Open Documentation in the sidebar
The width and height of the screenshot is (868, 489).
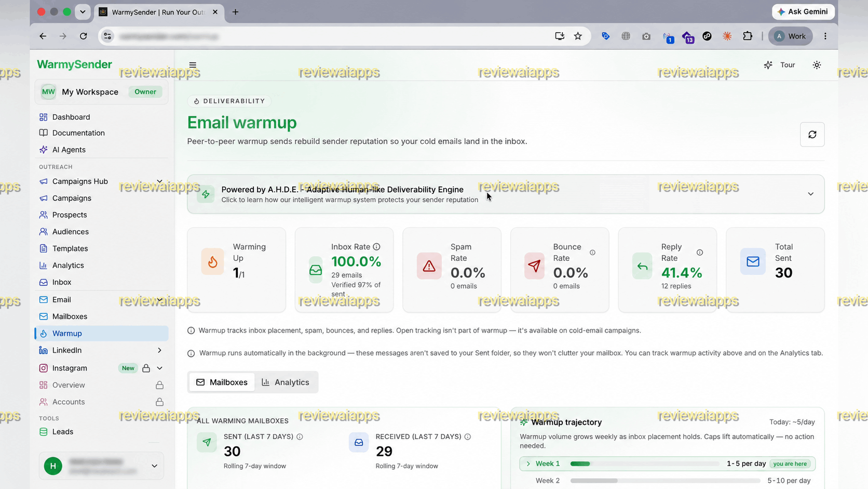pos(78,133)
